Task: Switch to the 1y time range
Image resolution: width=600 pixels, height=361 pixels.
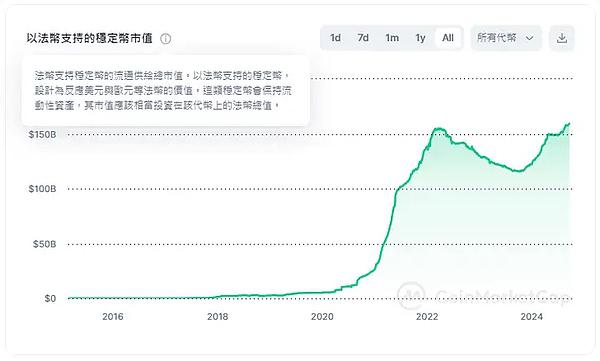Action: coord(421,38)
